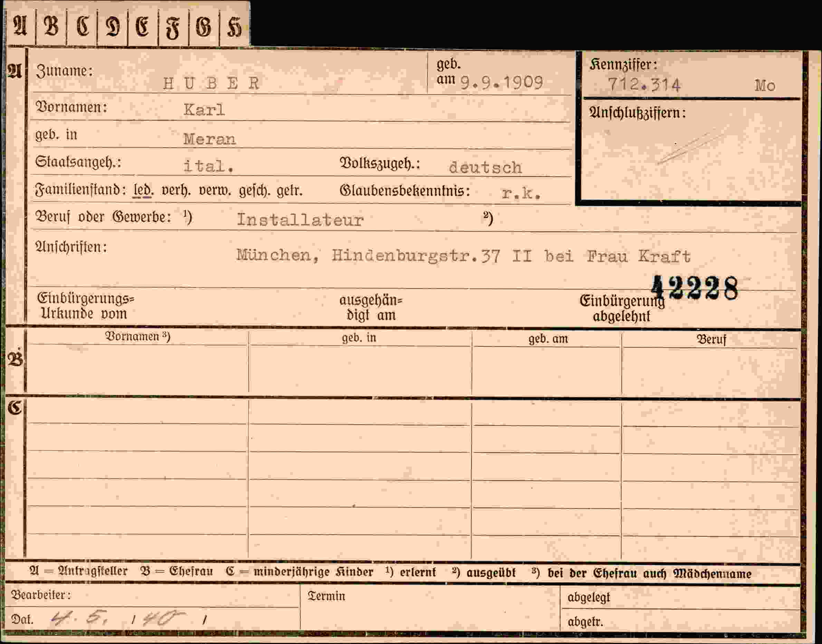Click the Dat. label

[22, 619]
